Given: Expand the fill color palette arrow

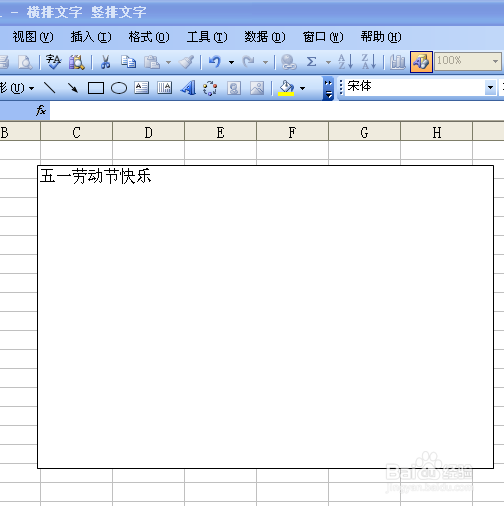Looking at the screenshot, I should pyautogui.click(x=302, y=88).
